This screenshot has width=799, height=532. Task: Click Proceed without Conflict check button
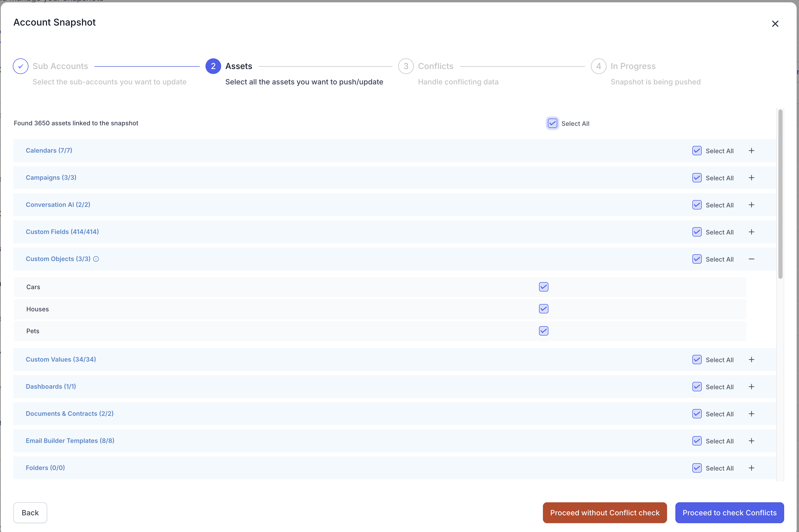pyautogui.click(x=604, y=513)
